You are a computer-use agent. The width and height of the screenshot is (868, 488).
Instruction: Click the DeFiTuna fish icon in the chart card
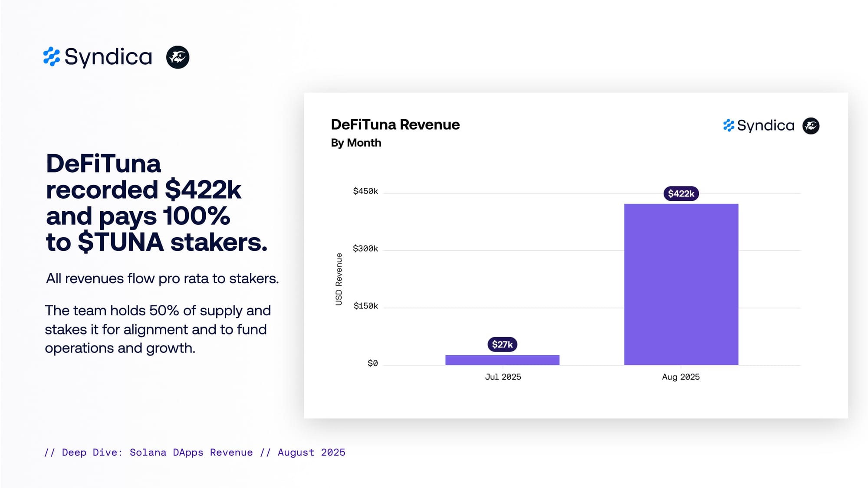811,126
